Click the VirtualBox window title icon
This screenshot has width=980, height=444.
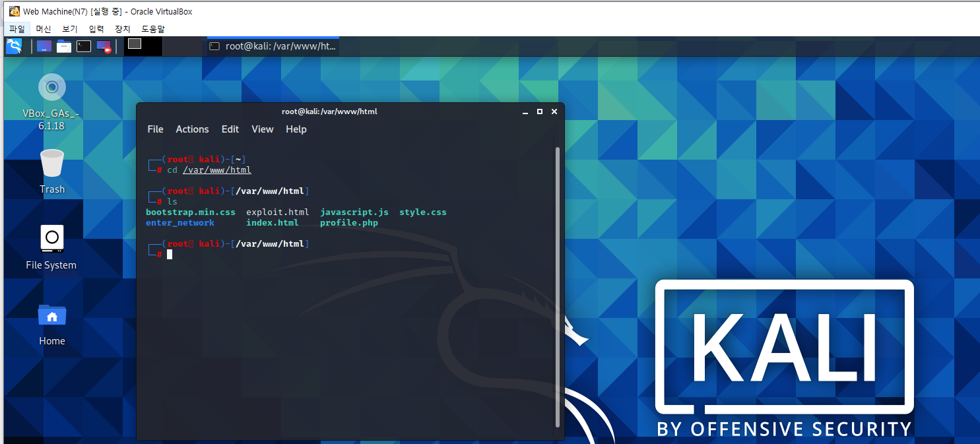(14, 11)
